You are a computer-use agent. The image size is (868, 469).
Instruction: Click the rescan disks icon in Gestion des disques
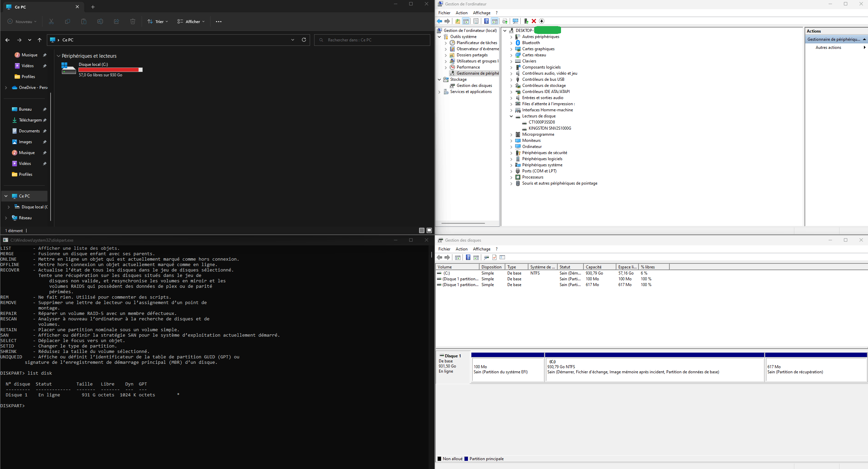click(x=486, y=258)
